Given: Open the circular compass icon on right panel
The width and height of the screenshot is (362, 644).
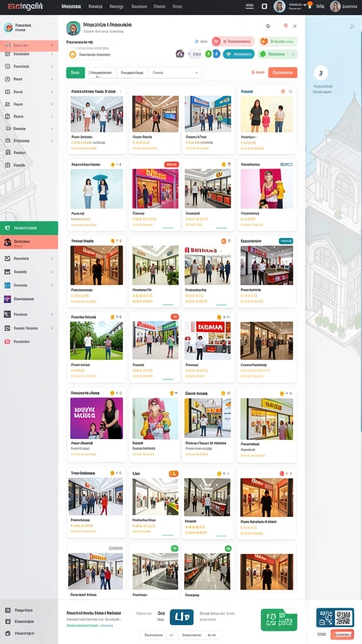Looking at the screenshot, I should point(321,73).
